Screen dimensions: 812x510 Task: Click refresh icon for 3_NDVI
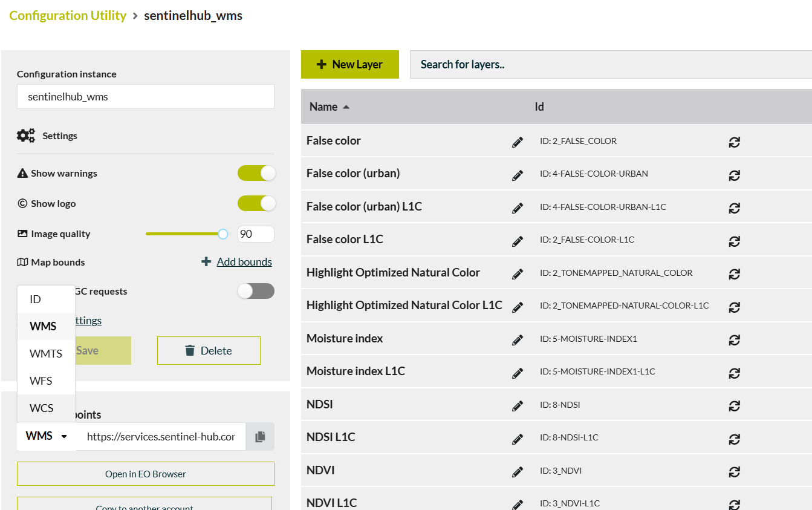735,472
